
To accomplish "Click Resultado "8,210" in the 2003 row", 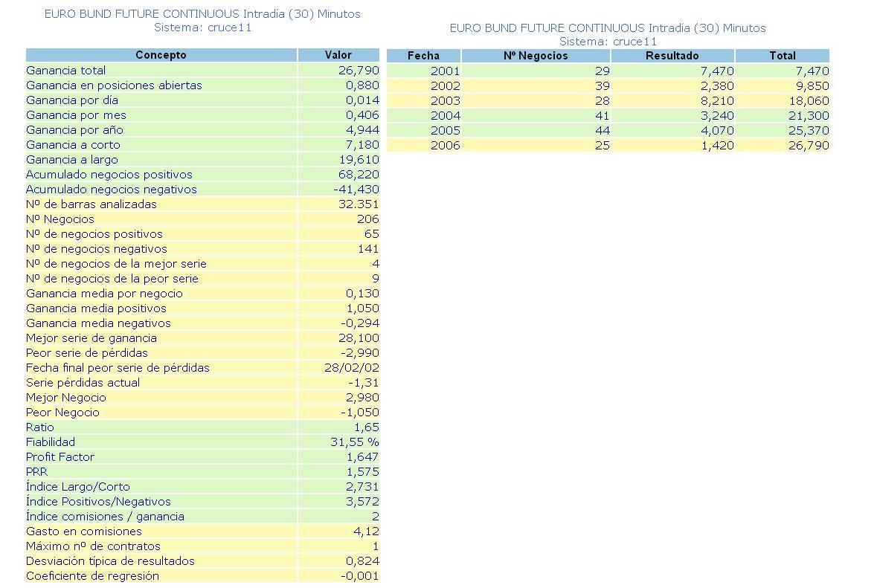I will click(717, 100).
